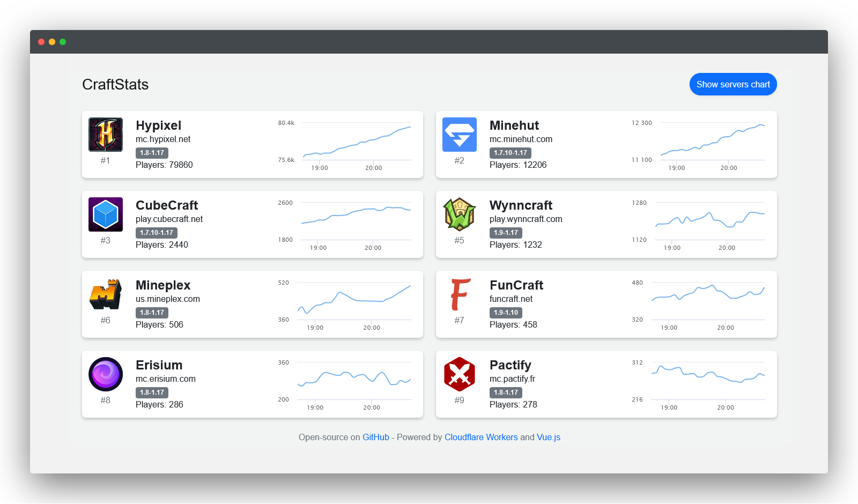Select the Minehut server name
This screenshot has height=504, width=858.
[514, 125]
